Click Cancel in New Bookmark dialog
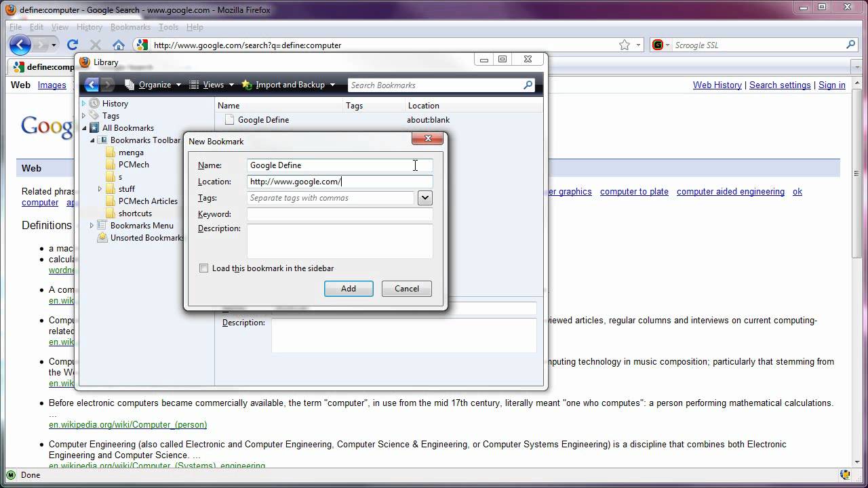The height and width of the screenshot is (488, 868). (407, 289)
